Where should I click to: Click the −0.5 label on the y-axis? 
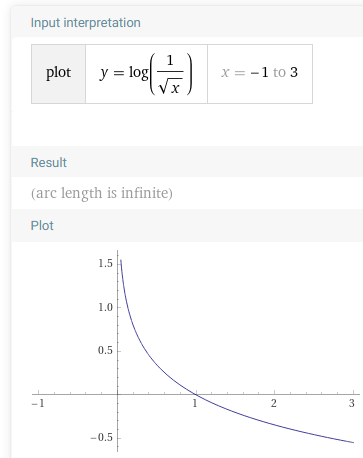pos(102,438)
